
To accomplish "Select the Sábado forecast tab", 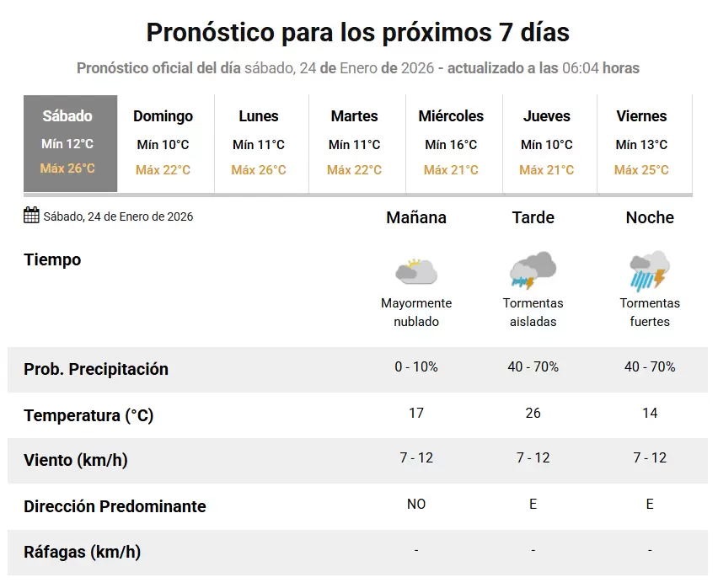I will 71,144.
